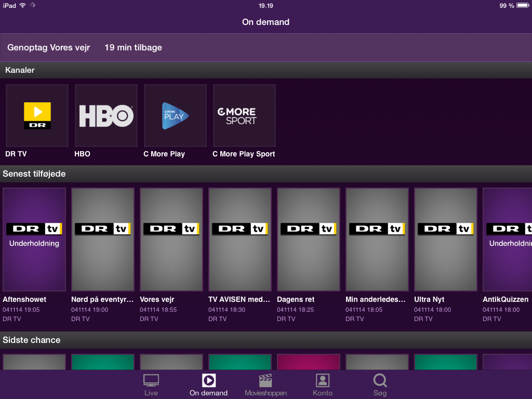Open the C More Play Sport channel
Screen dimensions: 532x399
coord(244,115)
